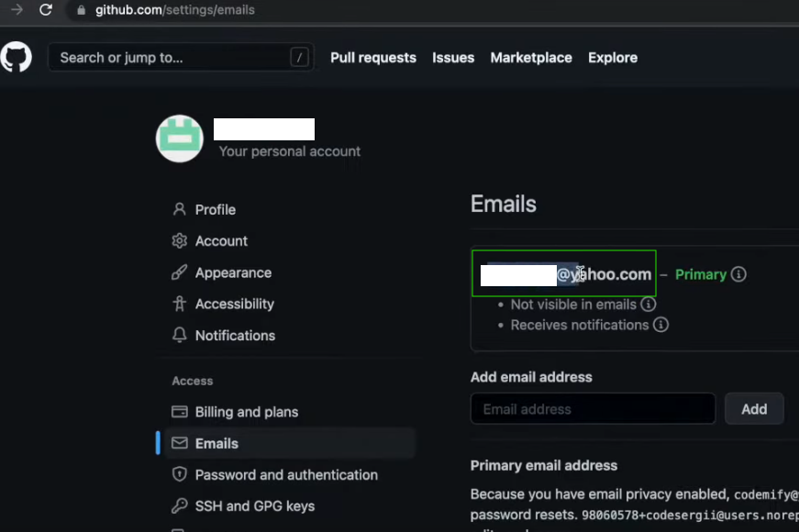The image size is (799, 532).
Task: Click info icon beside Receives notifications
Action: pyautogui.click(x=660, y=325)
